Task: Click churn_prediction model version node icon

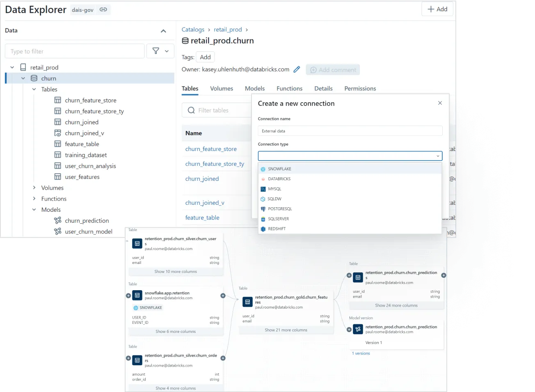Action: (358, 329)
